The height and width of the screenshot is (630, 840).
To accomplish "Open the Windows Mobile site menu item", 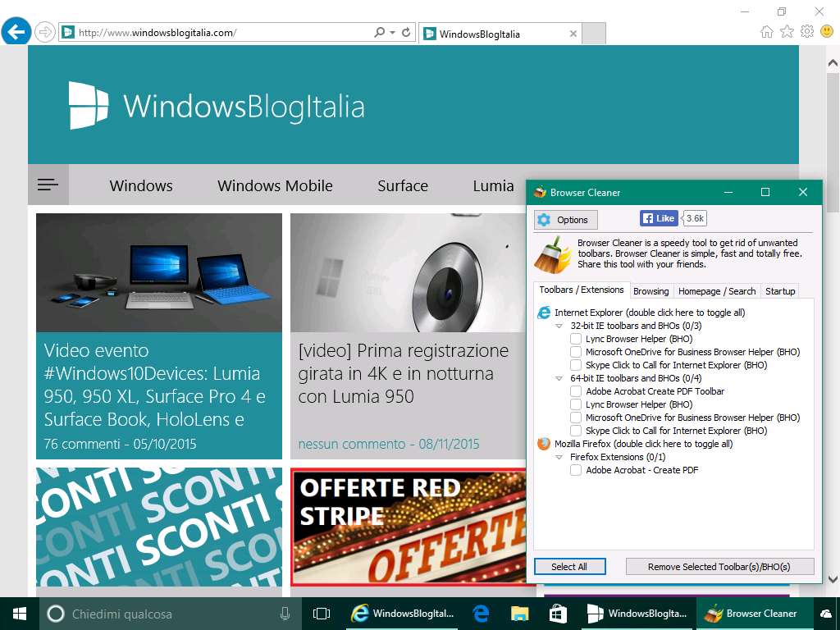I will (275, 185).
